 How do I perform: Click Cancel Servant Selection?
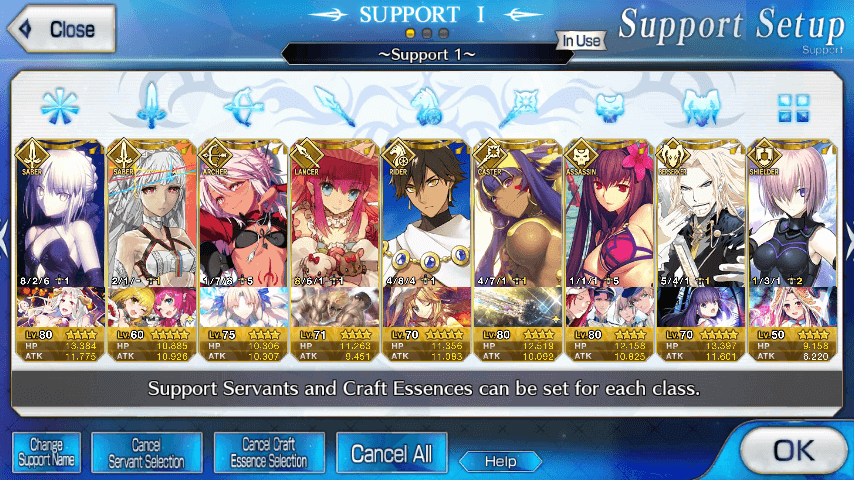click(147, 452)
